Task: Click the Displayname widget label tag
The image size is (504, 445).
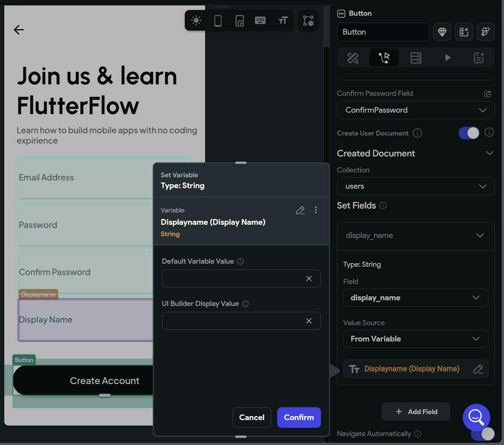Action: (38, 294)
